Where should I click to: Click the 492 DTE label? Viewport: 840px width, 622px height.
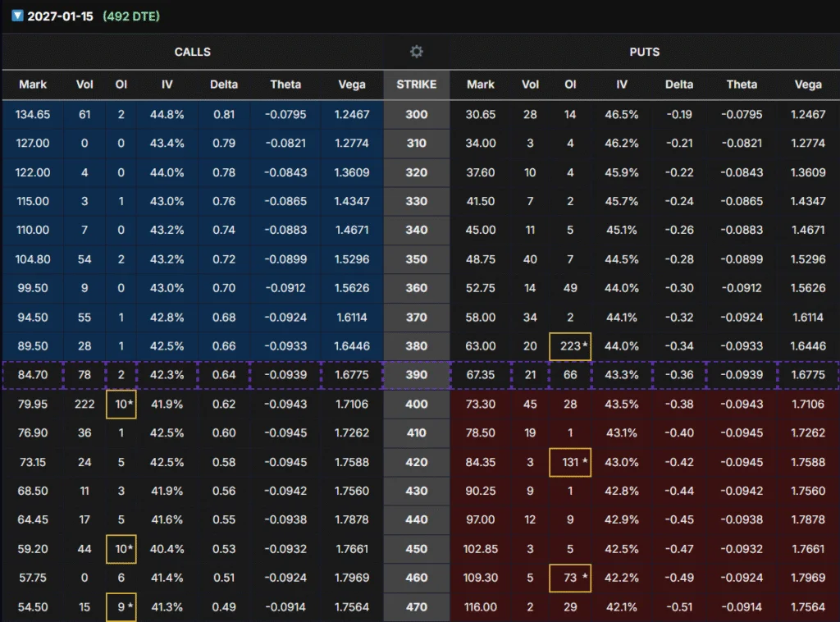pyautogui.click(x=131, y=16)
